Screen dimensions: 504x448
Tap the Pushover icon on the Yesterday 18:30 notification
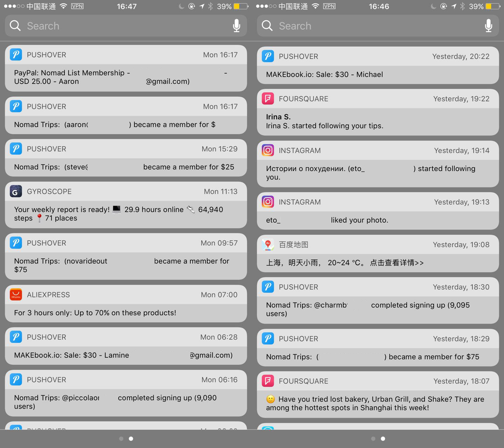coord(268,287)
